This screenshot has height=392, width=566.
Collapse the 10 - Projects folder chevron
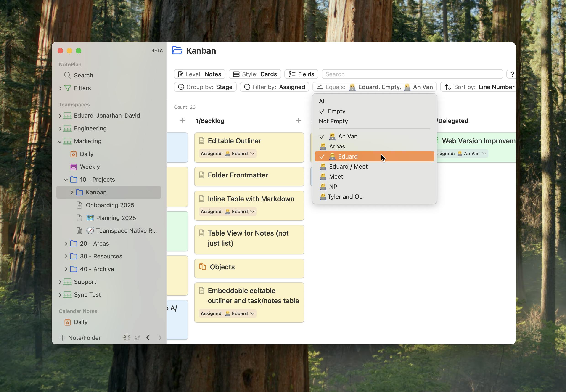tap(66, 180)
